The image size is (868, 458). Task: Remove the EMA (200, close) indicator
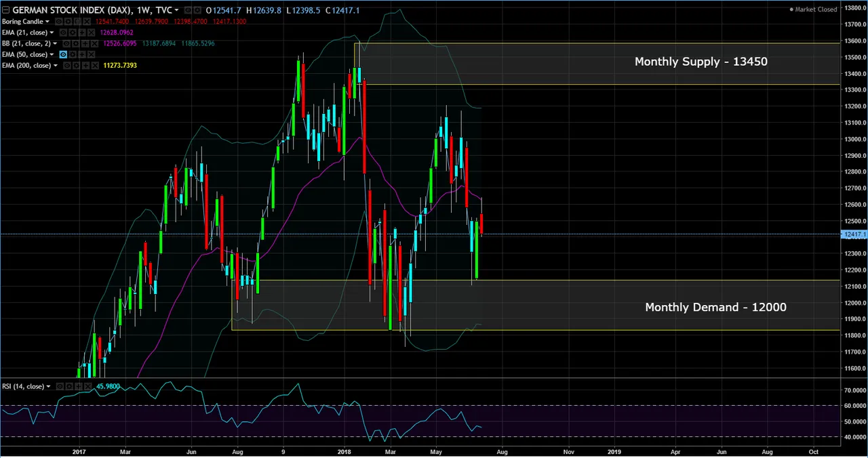pyautogui.click(x=95, y=66)
